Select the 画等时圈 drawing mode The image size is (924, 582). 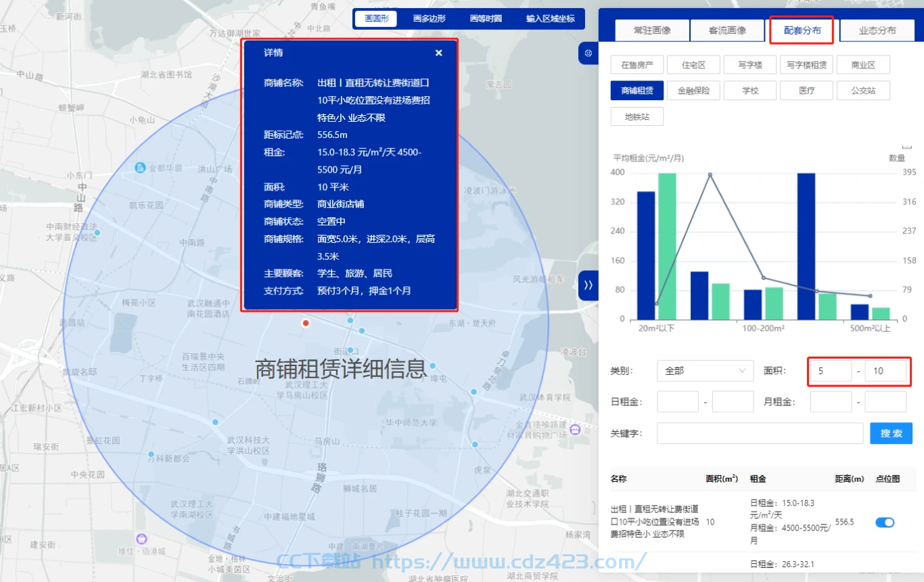click(486, 18)
